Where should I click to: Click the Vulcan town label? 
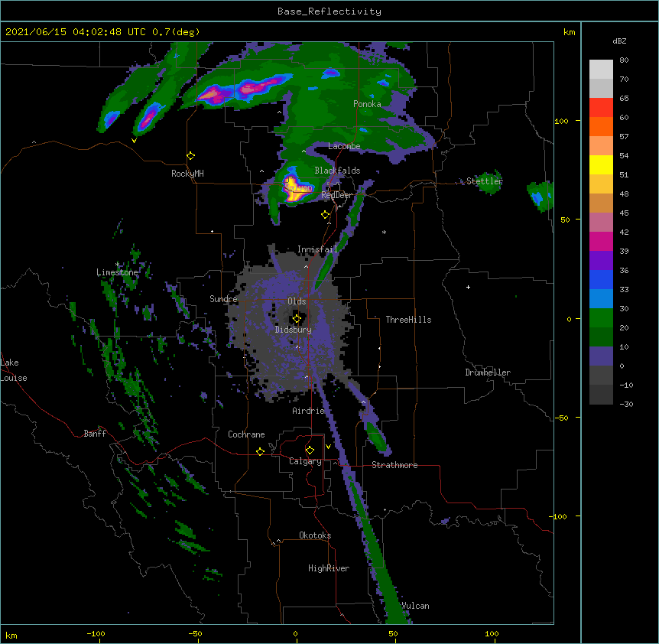pos(416,606)
